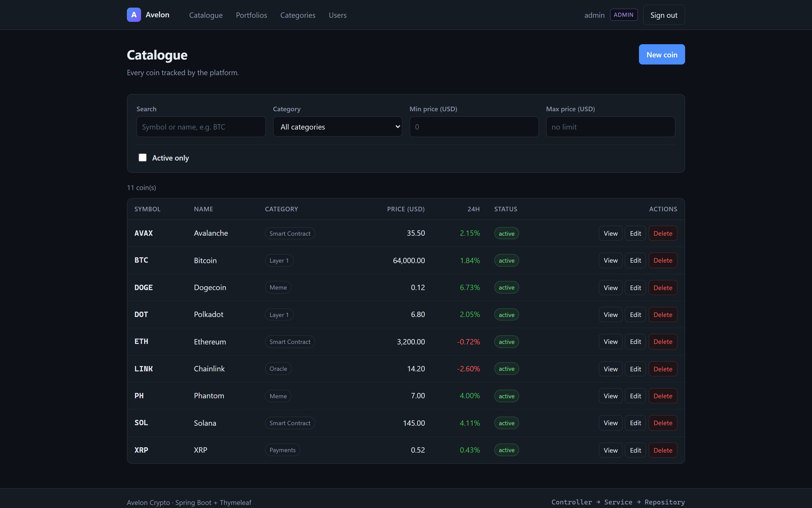View the Ethereum coin
812x508 pixels.
pos(610,342)
